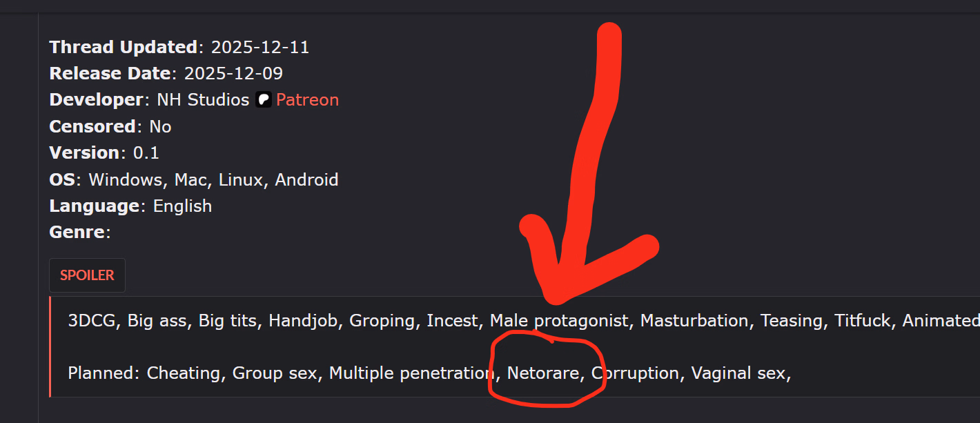
Task: Click the Windows entry in OS list
Action: 126,180
